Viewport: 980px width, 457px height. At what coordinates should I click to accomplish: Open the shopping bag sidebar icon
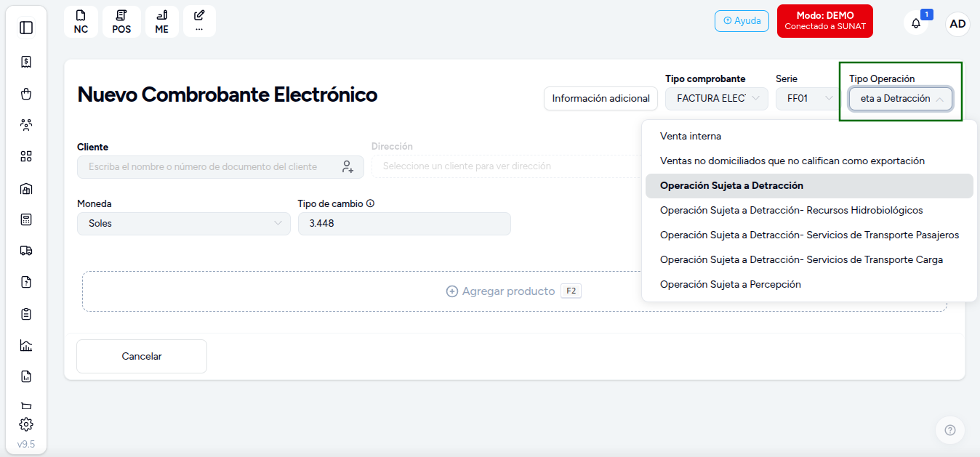pos(26,94)
